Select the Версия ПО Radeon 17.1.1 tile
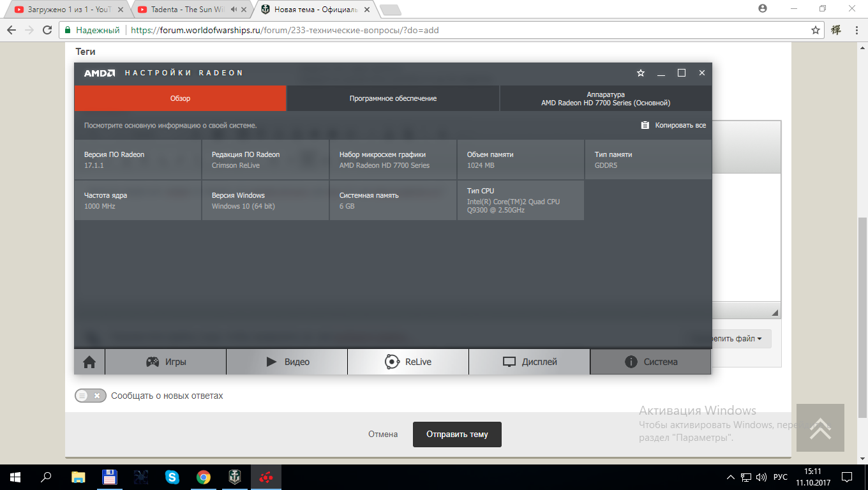The image size is (868, 490). (138, 160)
